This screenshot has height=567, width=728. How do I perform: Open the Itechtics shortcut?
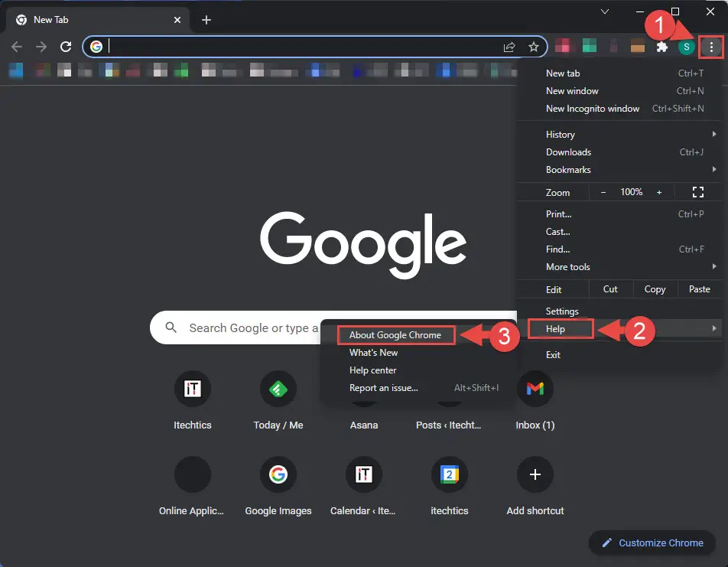pos(192,399)
